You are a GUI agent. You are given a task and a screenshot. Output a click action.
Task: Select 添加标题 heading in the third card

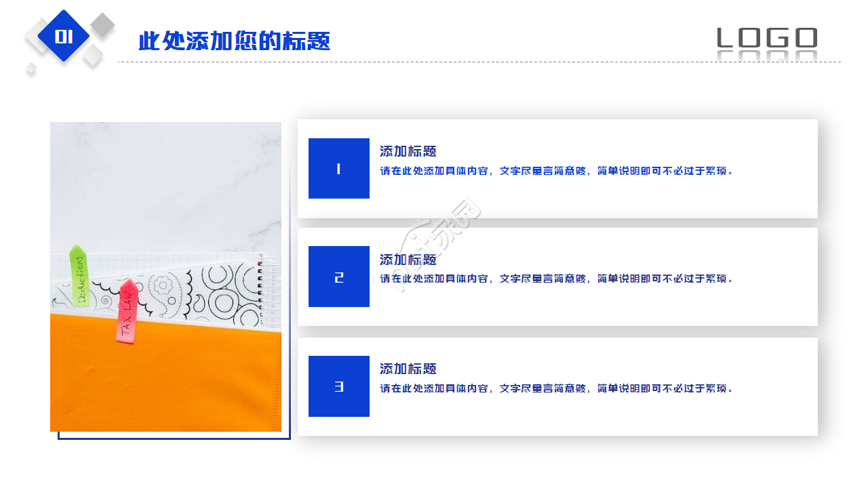[408, 369]
